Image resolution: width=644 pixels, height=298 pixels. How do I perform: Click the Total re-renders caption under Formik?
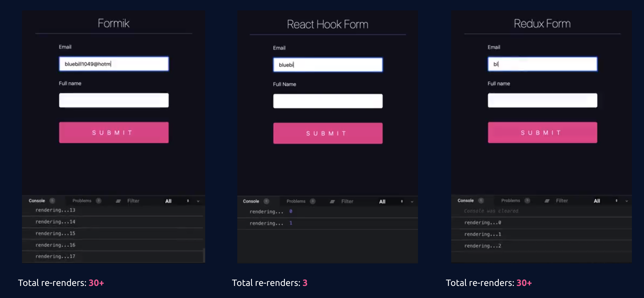[x=61, y=283]
